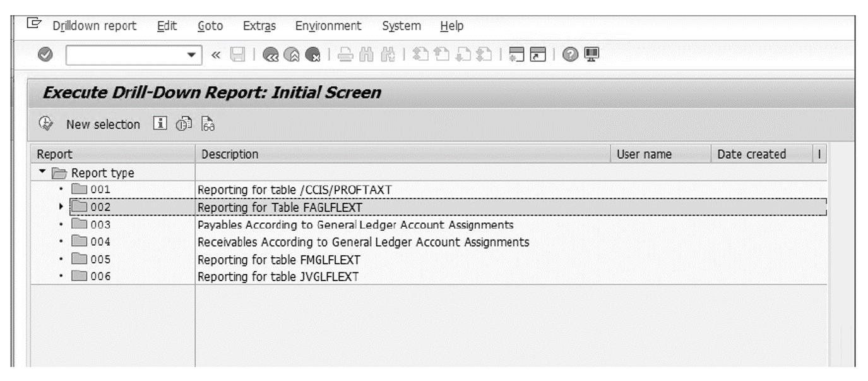The image size is (868, 381).
Task: Click the Execute icon above the report list
Action: point(45,124)
